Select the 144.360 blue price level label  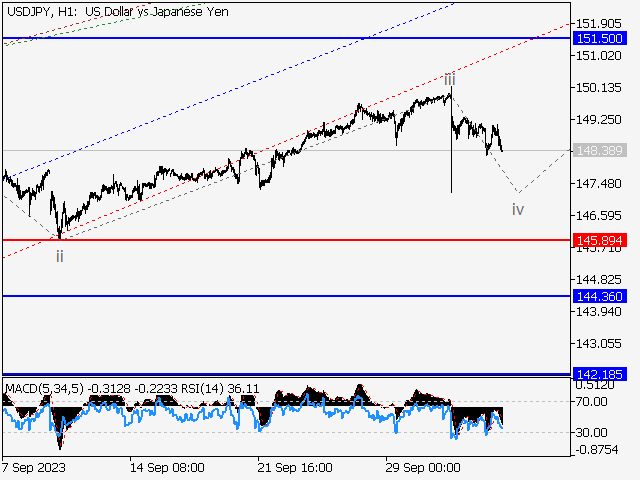(600, 296)
